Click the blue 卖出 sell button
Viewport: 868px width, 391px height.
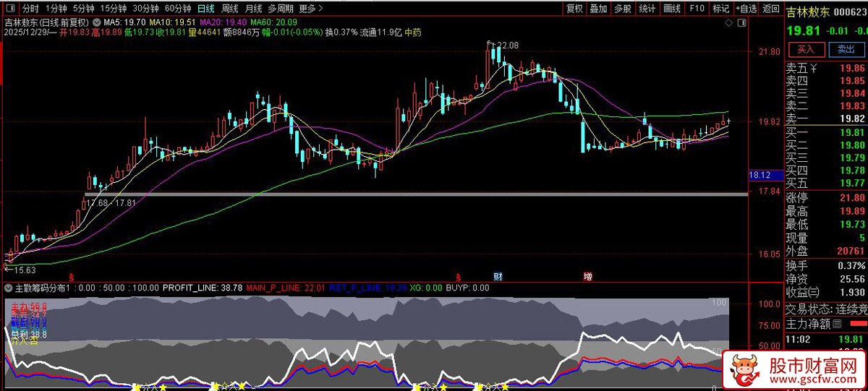pyautogui.click(x=846, y=49)
